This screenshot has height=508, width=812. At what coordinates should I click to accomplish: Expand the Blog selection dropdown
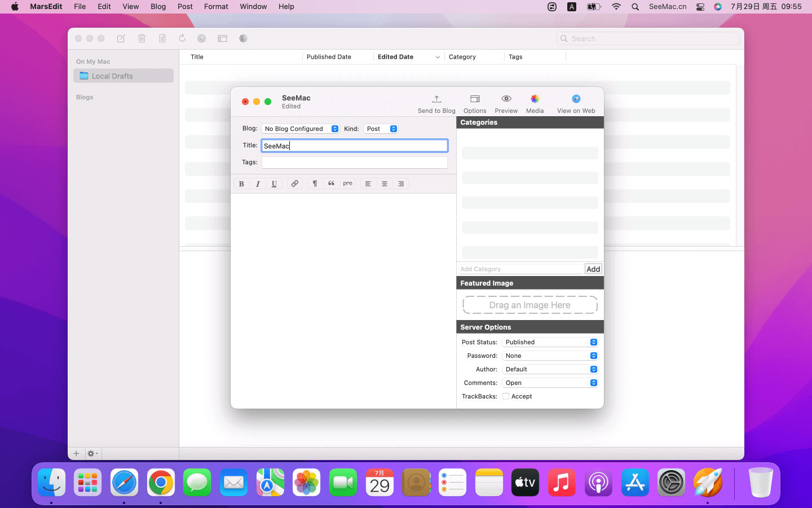[x=301, y=129]
